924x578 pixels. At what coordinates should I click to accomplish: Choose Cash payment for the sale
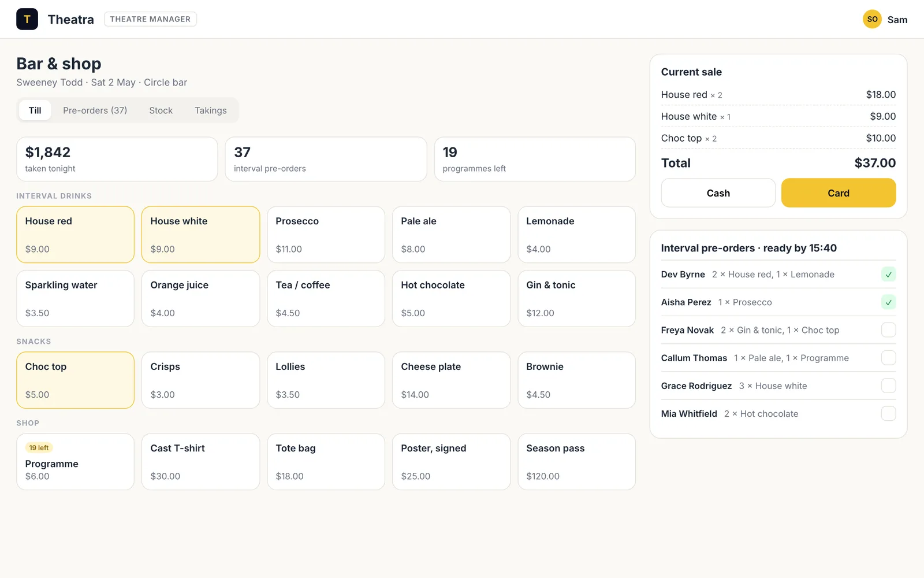(718, 193)
